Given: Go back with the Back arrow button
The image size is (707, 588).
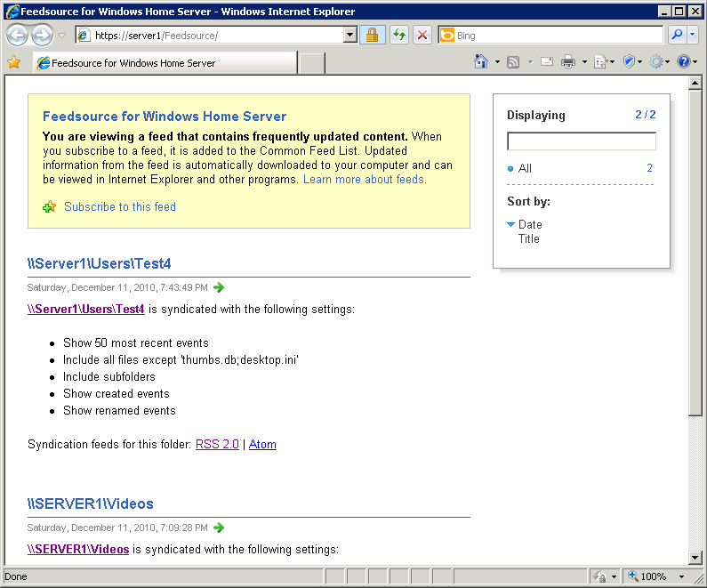Looking at the screenshot, I should (x=18, y=36).
